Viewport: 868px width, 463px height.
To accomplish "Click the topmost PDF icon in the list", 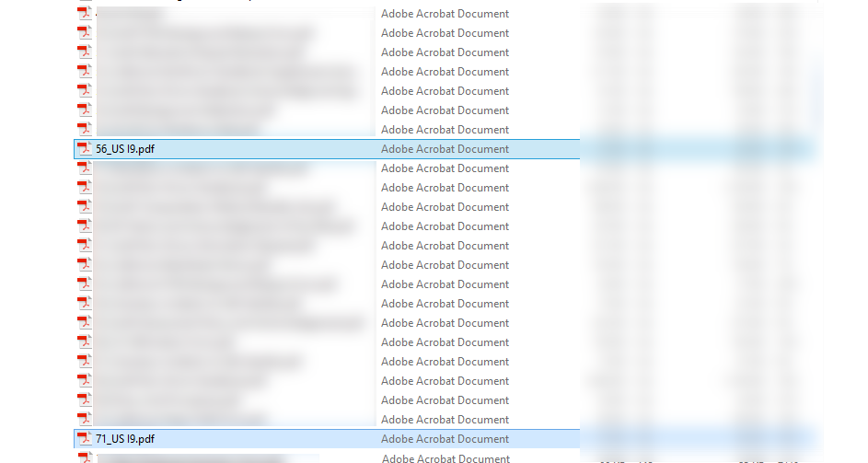I will 84,13.
